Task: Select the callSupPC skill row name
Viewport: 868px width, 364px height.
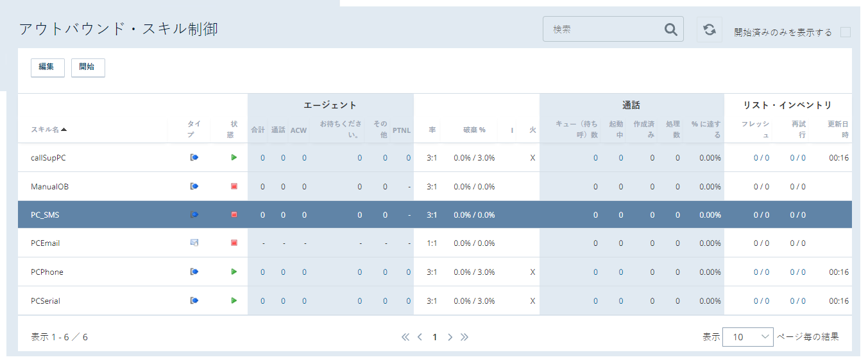Action: tap(48, 157)
